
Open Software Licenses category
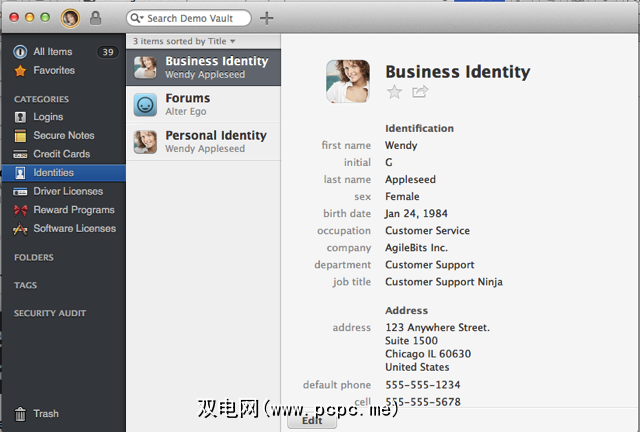74,228
